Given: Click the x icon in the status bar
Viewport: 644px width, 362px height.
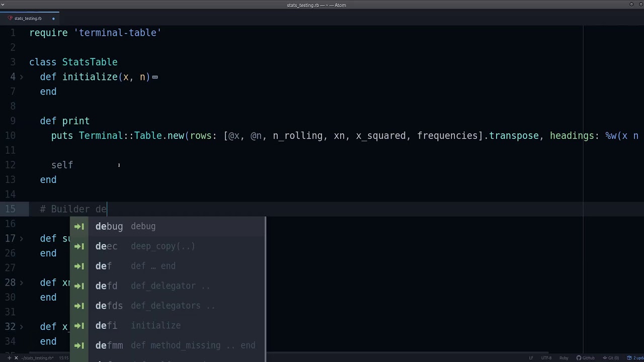Looking at the screenshot, I should coord(16,358).
